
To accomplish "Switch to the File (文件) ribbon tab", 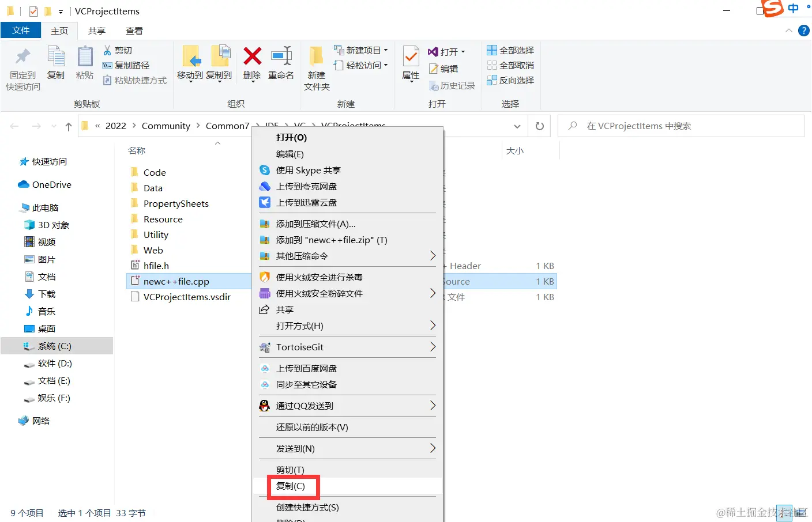I will coord(21,31).
